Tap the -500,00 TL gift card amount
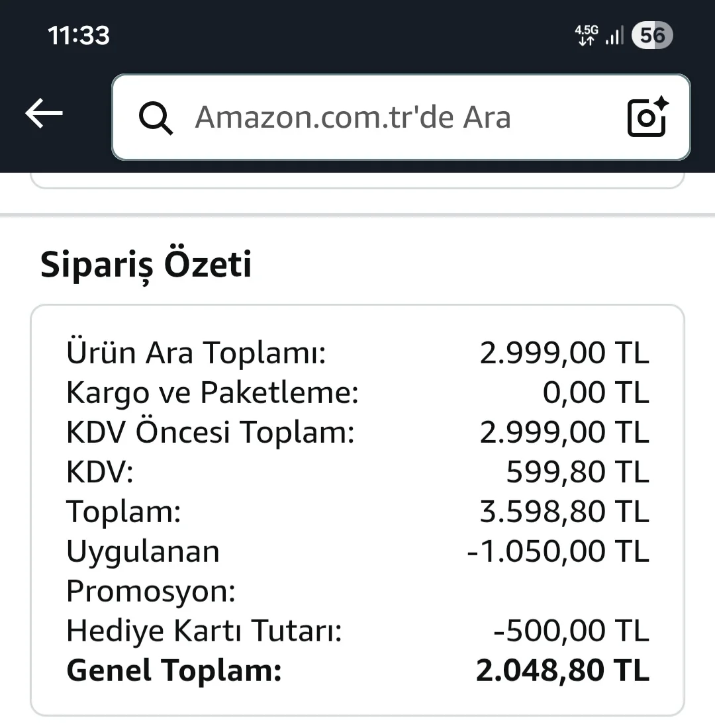The image size is (715, 728). tap(571, 631)
